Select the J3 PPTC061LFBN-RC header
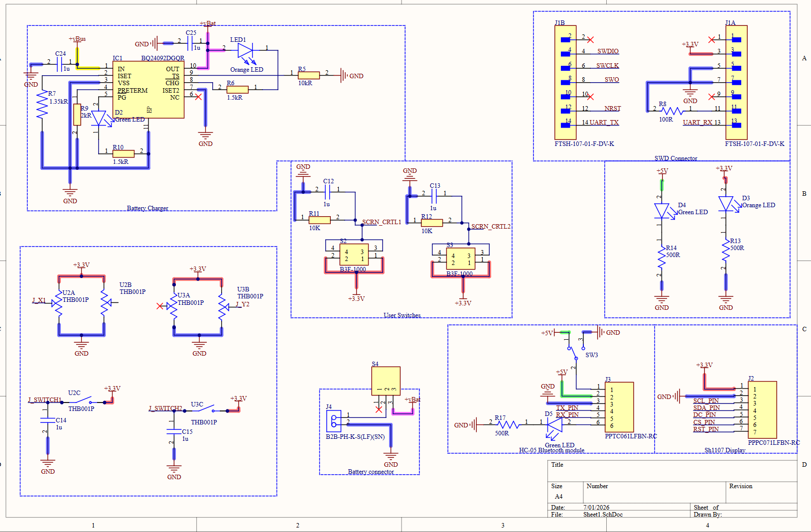Viewport: 811px width, 532px height. point(619,407)
